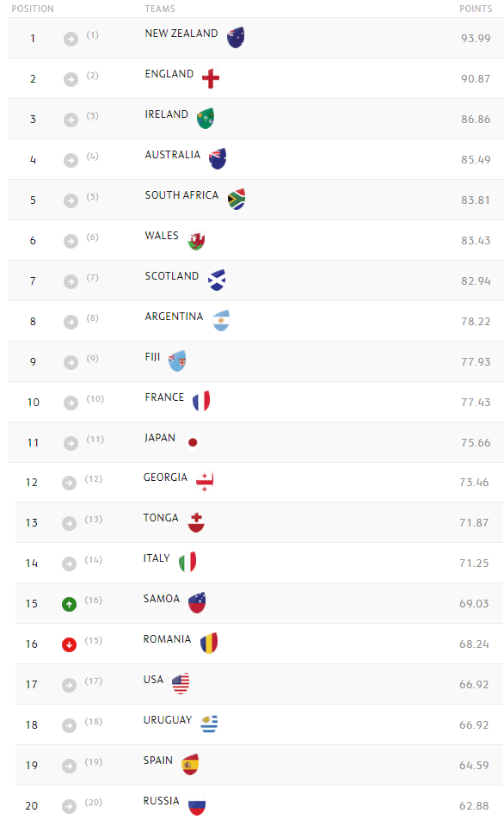Click the Argentina flag icon
Viewport: 504px width, 838px height.
(x=221, y=321)
